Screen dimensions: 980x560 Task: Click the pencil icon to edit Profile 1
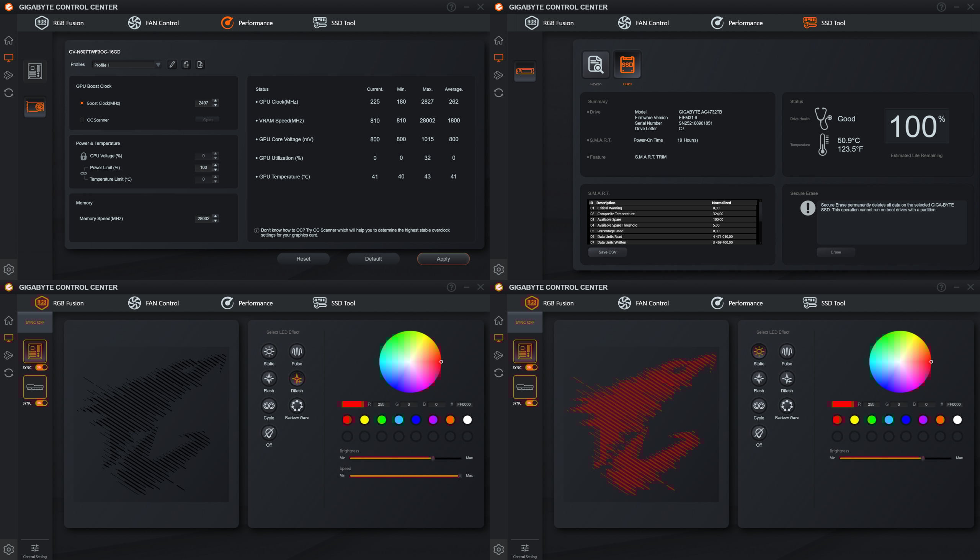pyautogui.click(x=172, y=65)
